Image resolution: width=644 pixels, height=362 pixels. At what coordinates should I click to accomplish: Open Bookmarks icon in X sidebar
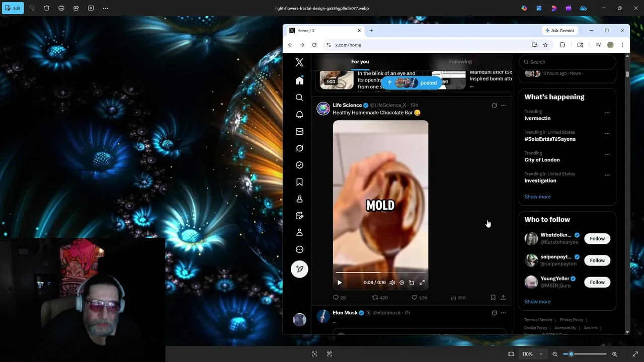click(x=299, y=182)
